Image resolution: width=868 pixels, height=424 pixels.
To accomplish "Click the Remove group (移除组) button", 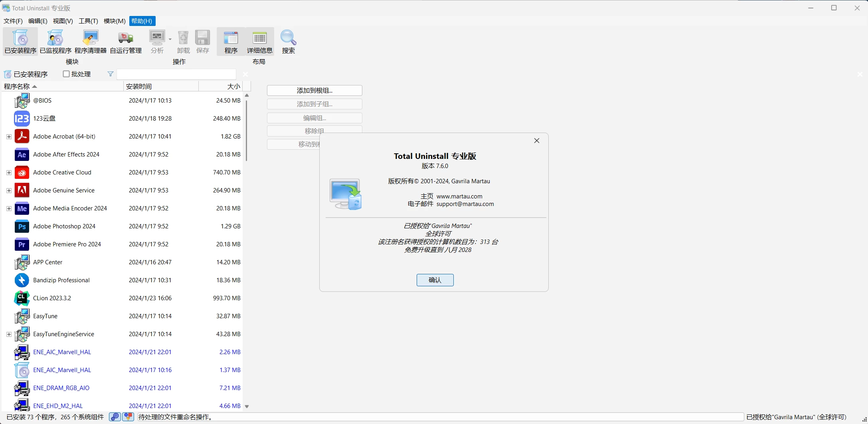I will click(x=314, y=130).
